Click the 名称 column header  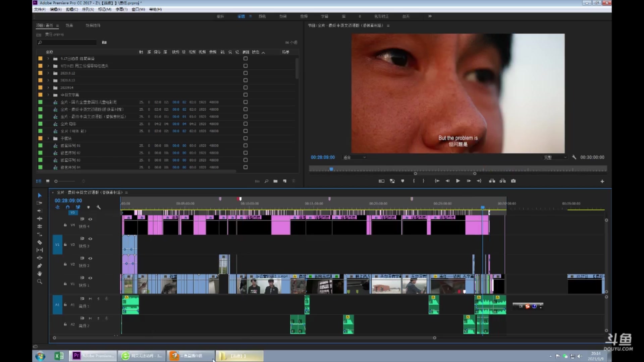(50, 52)
